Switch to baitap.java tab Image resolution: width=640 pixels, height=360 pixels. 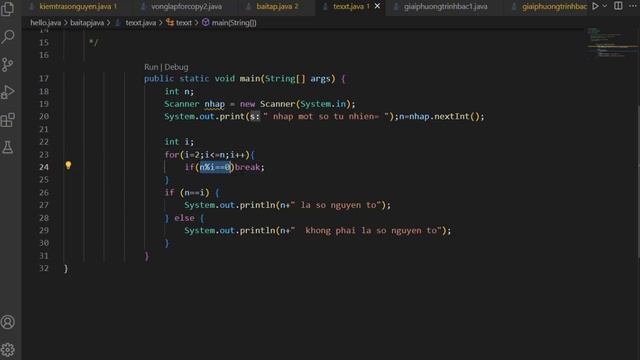(277, 7)
